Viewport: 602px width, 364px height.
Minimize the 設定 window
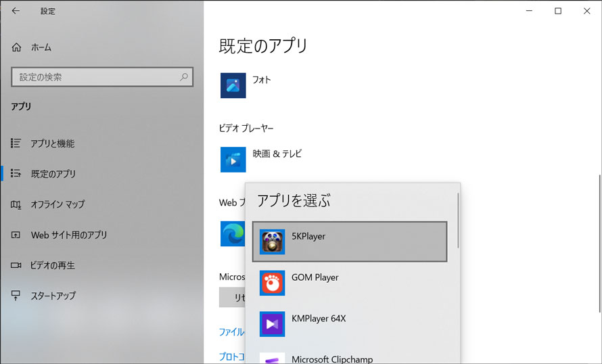pos(529,11)
